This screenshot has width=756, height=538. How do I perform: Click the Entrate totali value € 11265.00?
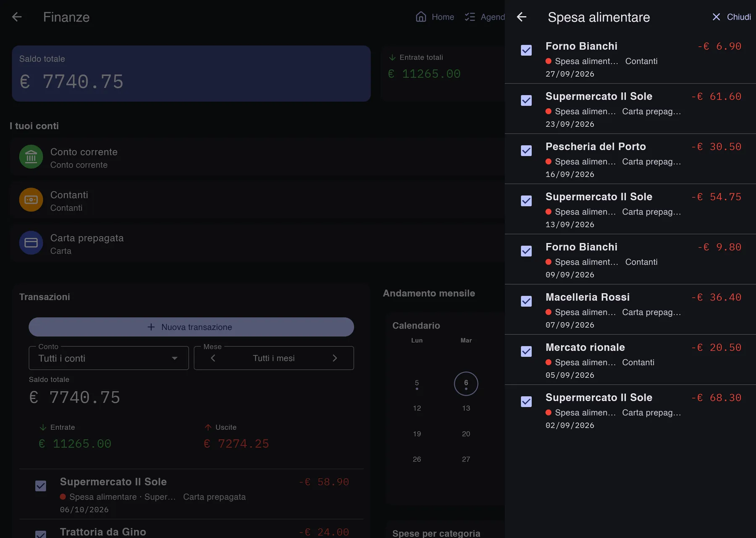[424, 74]
